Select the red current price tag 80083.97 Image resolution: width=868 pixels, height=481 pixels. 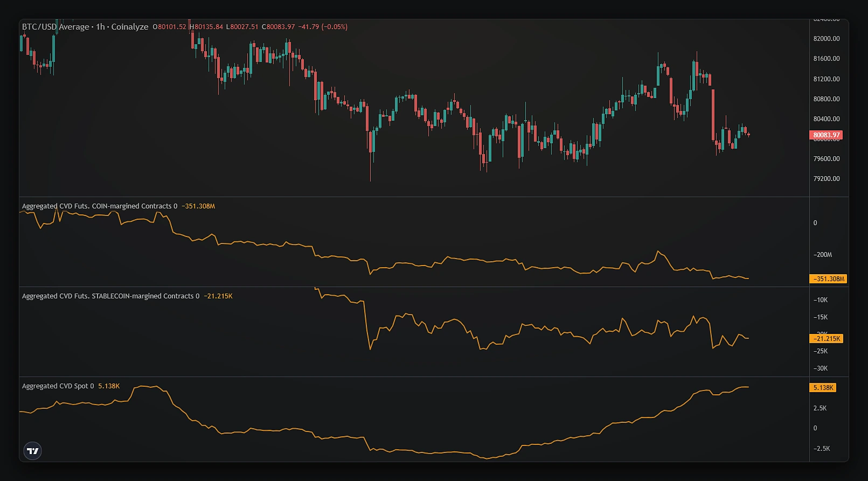(x=826, y=135)
